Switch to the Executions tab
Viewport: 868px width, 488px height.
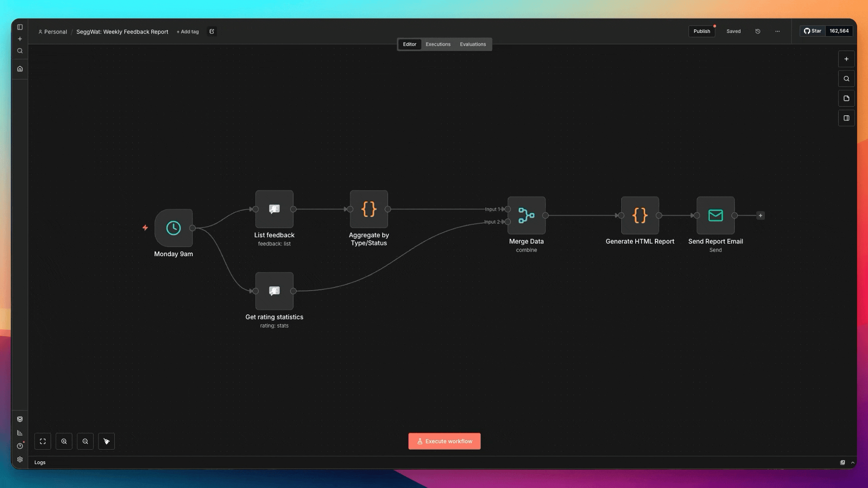pos(438,44)
